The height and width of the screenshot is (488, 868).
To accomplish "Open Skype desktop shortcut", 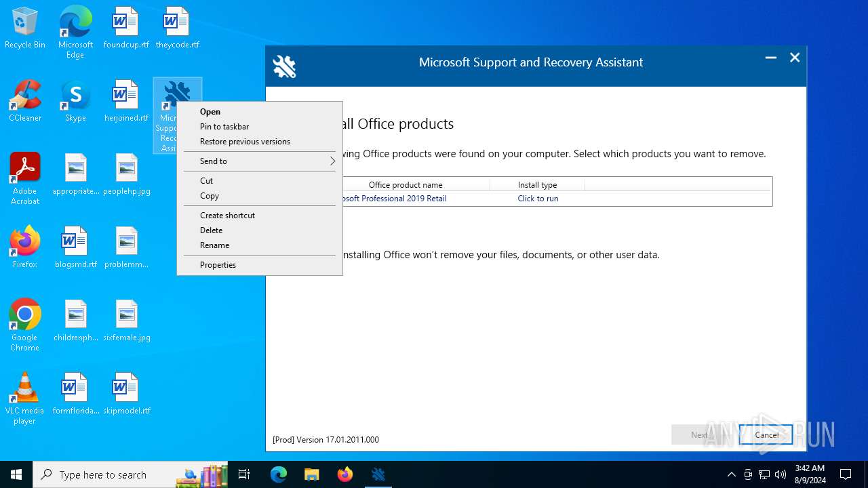I will (x=75, y=102).
